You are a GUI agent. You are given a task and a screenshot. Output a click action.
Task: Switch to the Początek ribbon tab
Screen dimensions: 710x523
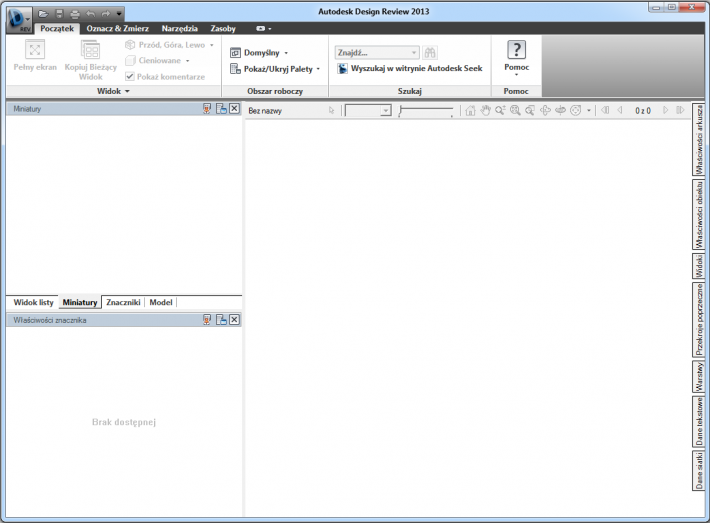pyautogui.click(x=57, y=29)
